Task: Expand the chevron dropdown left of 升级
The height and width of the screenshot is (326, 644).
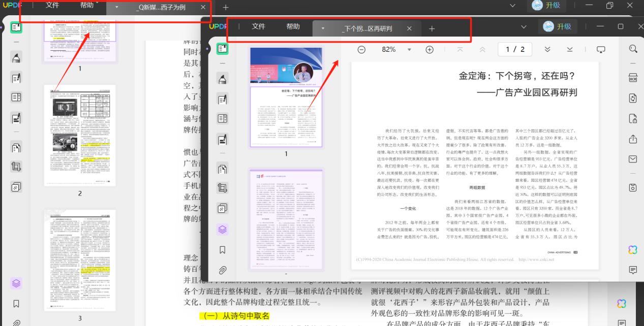Action: (x=525, y=27)
